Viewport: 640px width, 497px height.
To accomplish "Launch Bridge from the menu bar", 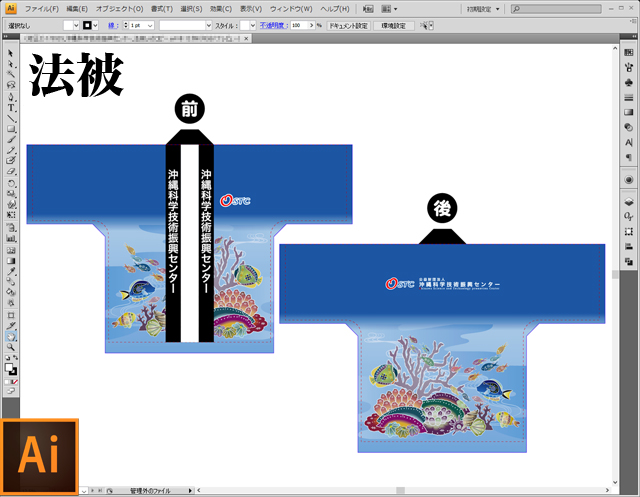I will pos(368,9).
